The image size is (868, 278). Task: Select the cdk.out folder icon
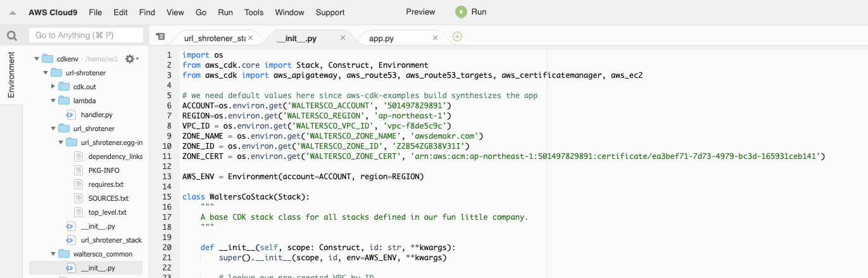63,87
